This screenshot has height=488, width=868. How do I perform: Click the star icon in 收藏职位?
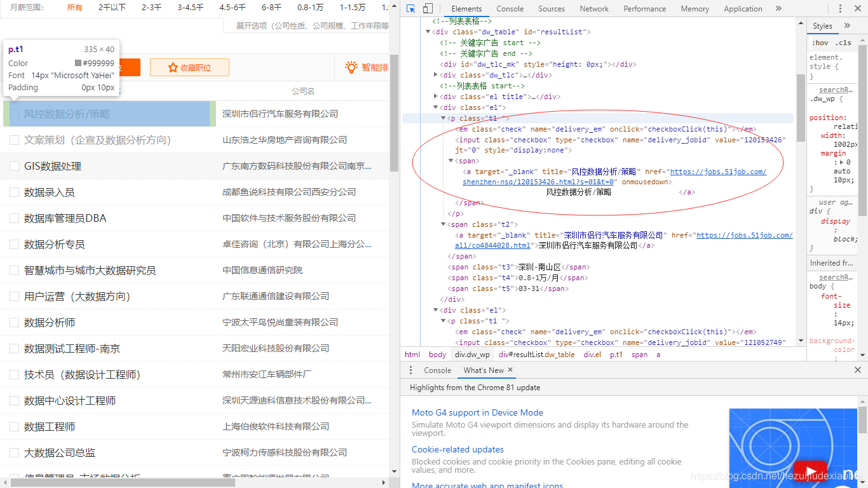173,67
